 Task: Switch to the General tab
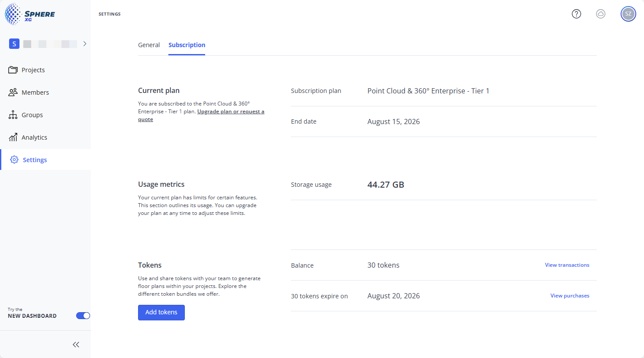pos(149,45)
